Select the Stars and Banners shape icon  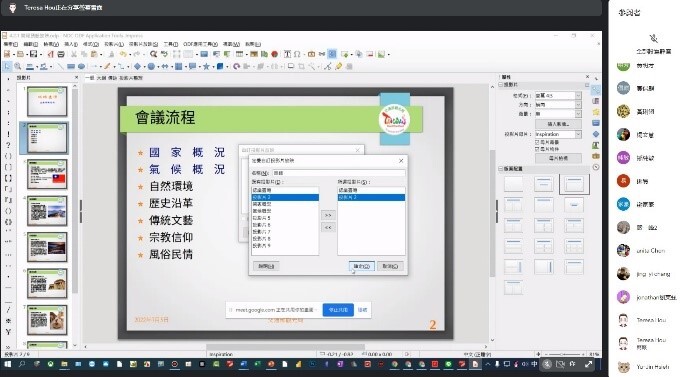click(x=206, y=66)
